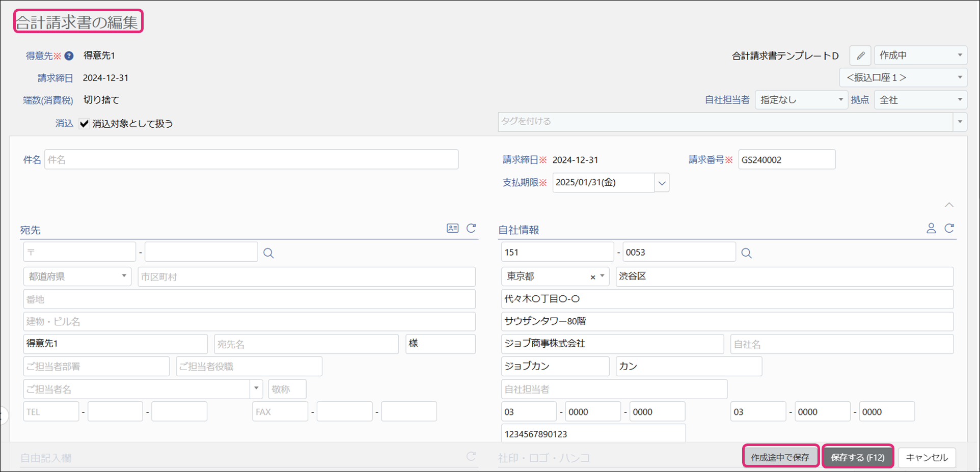Toggle the 消込対象として扱う checkbox

pos(85,124)
